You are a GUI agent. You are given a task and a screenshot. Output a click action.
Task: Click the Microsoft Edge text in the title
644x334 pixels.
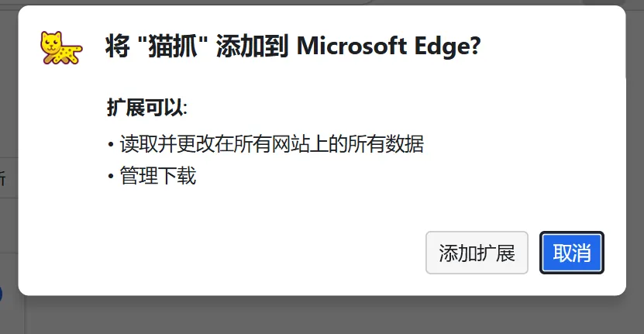coord(351,46)
